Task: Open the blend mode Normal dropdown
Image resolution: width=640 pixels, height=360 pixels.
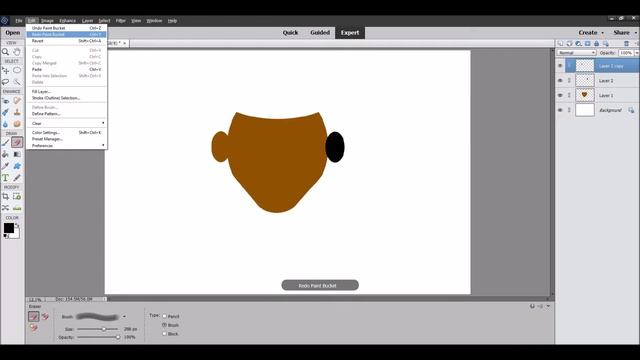Action: [x=577, y=53]
